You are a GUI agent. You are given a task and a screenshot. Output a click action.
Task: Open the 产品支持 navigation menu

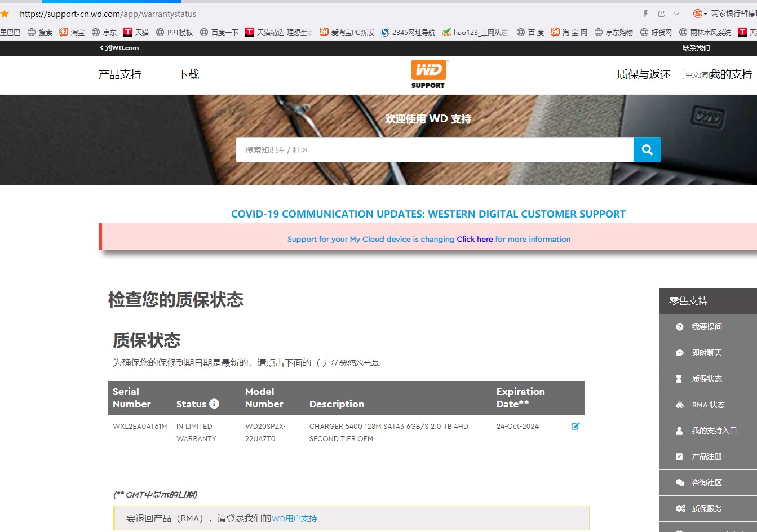(120, 74)
